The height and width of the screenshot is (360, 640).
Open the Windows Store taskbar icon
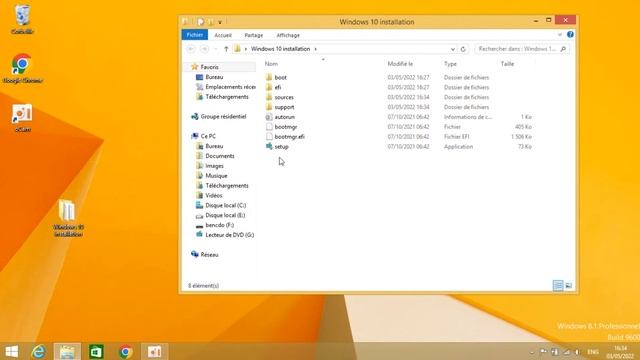[96, 351]
